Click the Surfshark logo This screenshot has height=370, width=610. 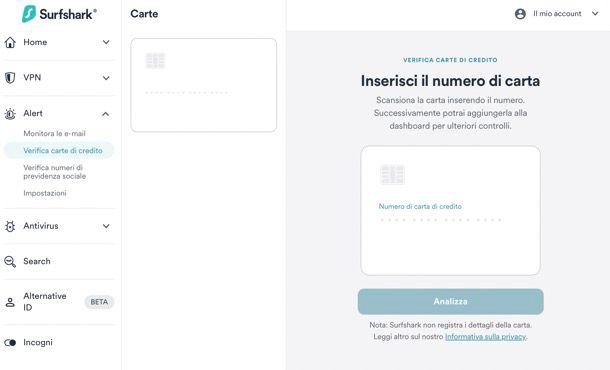pyautogui.click(x=59, y=14)
